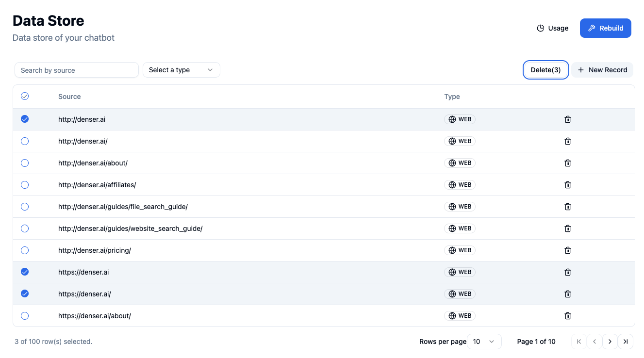Open the Select a type dropdown
644x358 pixels.
pos(182,70)
